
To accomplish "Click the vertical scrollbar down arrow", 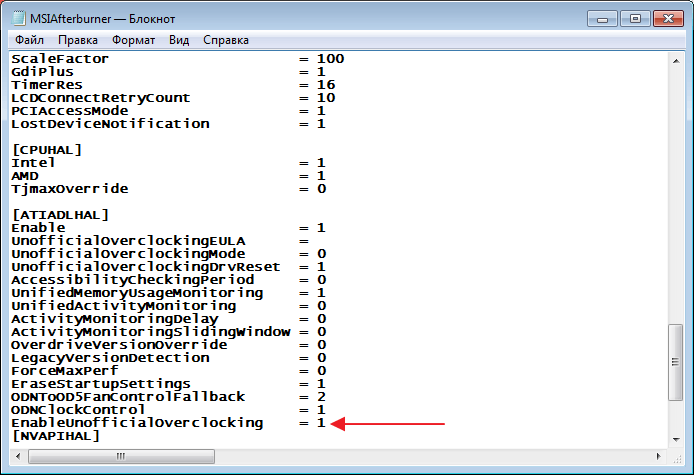I will tap(676, 437).
